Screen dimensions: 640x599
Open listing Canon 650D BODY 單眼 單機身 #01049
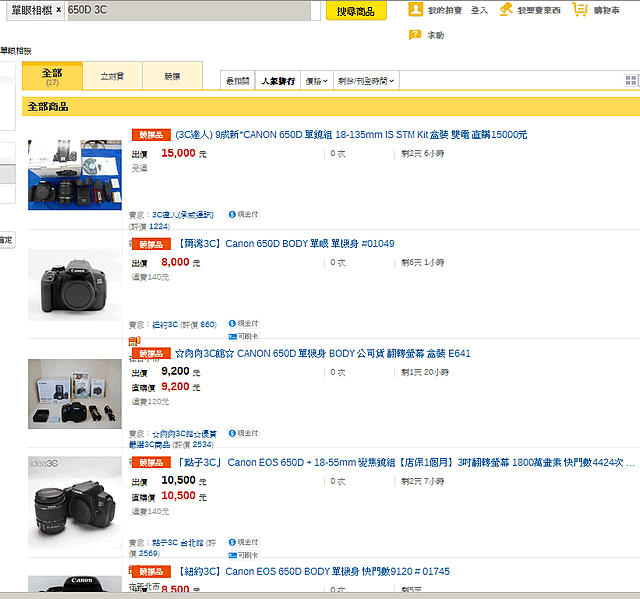(x=285, y=244)
